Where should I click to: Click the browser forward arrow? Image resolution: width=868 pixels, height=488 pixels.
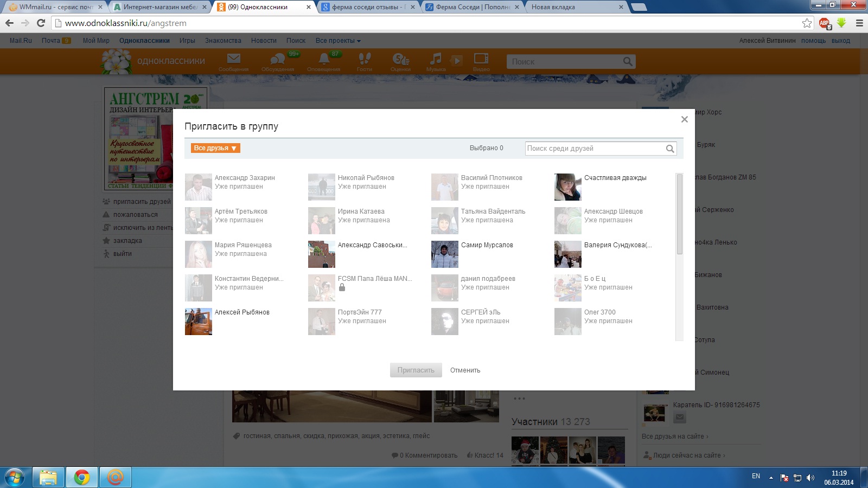tap(25, 23)
